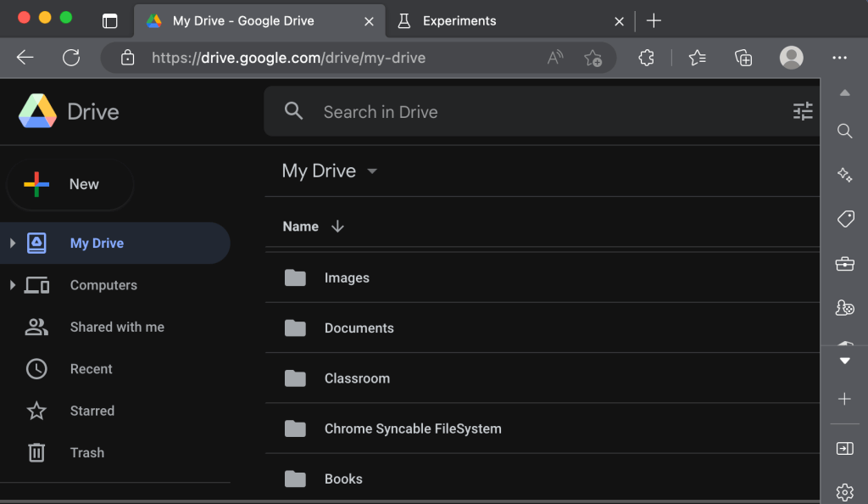The width and height of the screenshot is (868, 504).
Task: Open Shared with me section
Action: pyautogui.click(x=117, y=327)
